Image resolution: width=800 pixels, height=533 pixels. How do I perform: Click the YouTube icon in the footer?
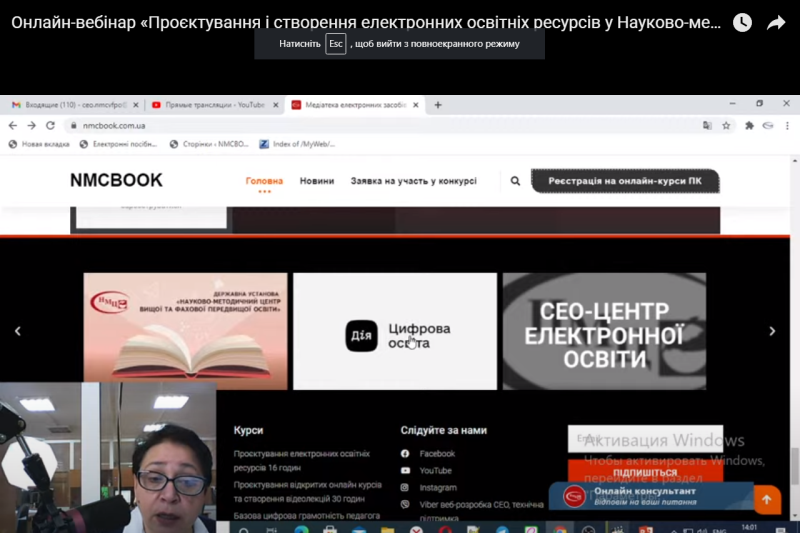(x=405, y=471)
